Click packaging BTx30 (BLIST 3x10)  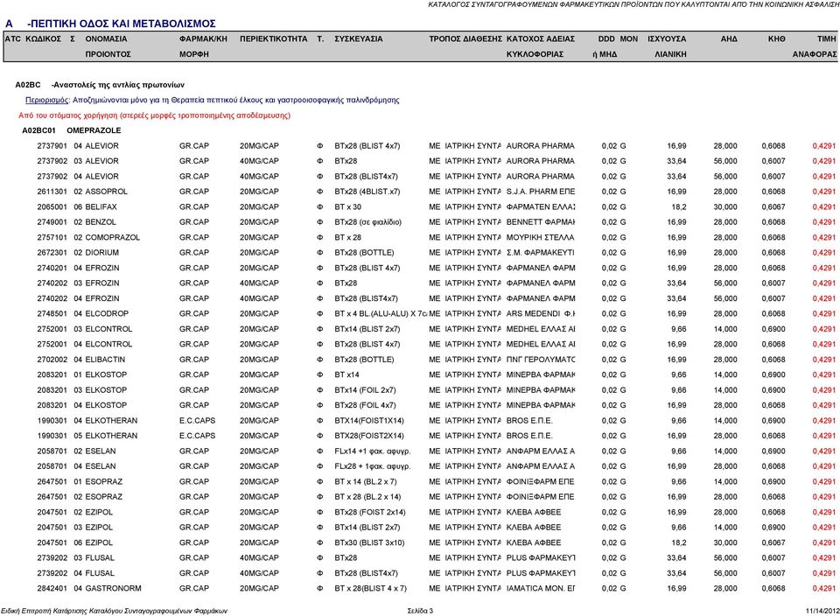tap(369, 542)
